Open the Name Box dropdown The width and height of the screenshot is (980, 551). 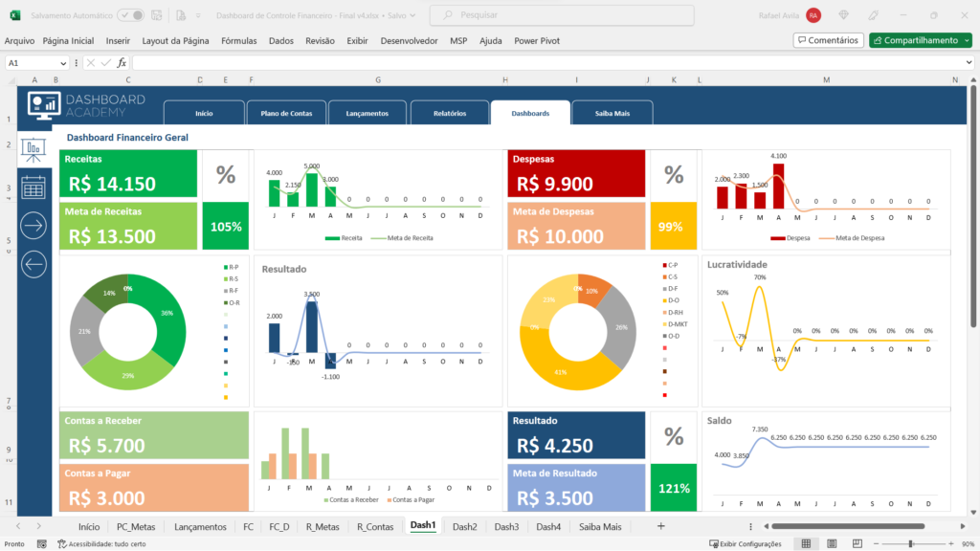pyautogui.click(x=63, y=62)
